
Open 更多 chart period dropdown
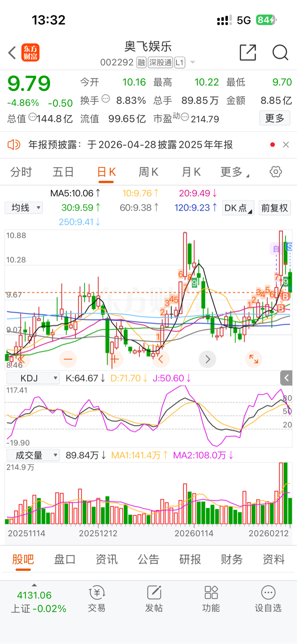pyautogui.click(x=235, y=172)
